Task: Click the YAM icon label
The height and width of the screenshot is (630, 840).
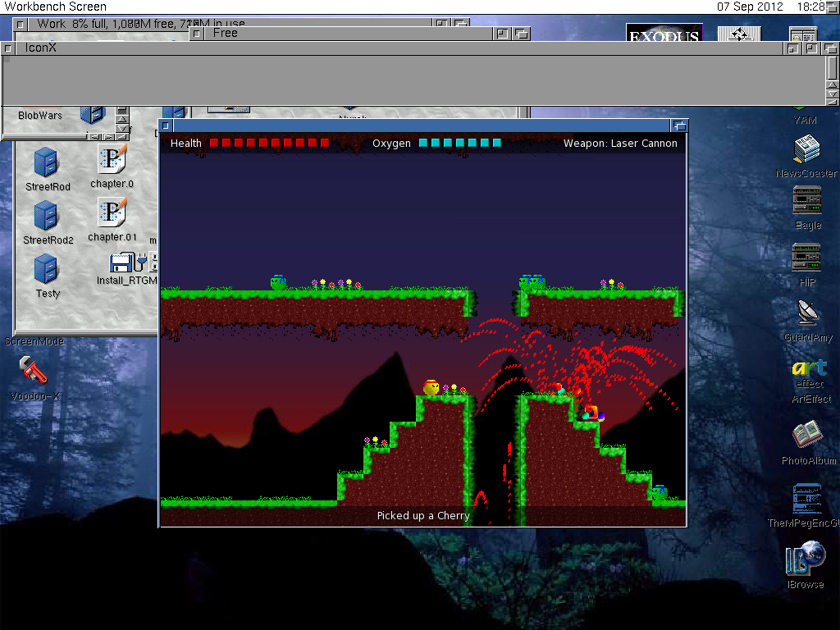Action: (x=806, y=120)
